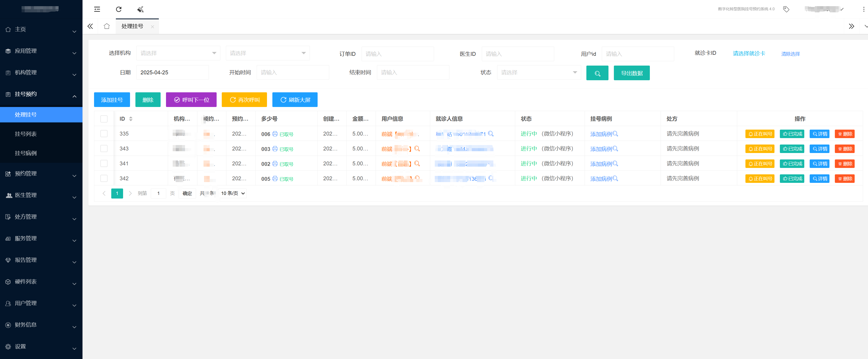
Task: Click the 呼叫下一位 button
Action: pos(191,100)
